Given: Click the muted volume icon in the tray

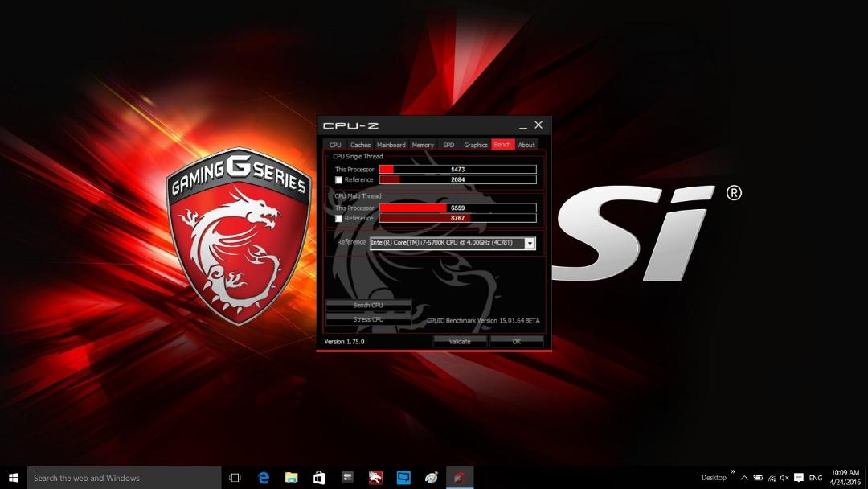Looking at the screenshot, I should click(x=784, y=478).
